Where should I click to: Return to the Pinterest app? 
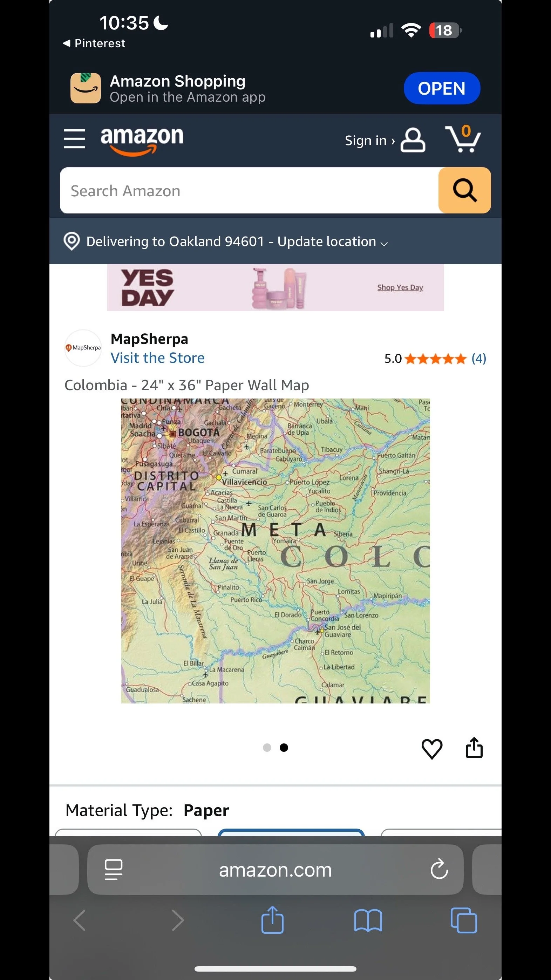click(x=94, y=43)
